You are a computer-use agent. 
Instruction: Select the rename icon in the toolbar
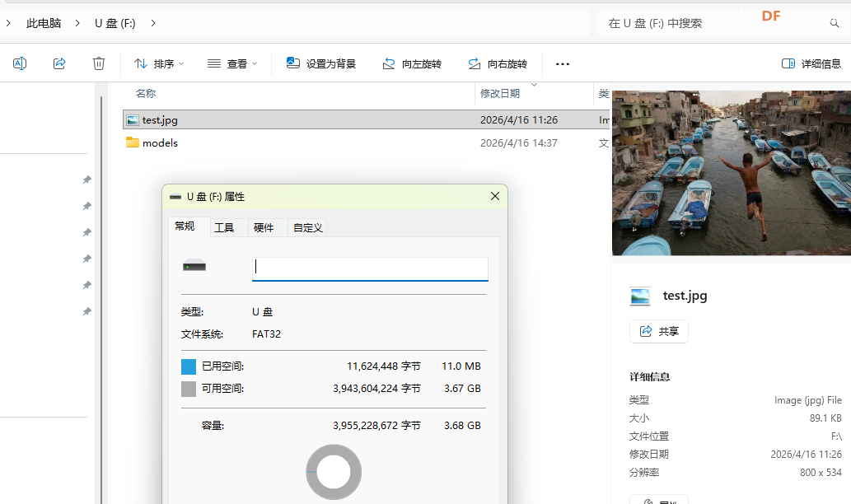pos(19,63)
